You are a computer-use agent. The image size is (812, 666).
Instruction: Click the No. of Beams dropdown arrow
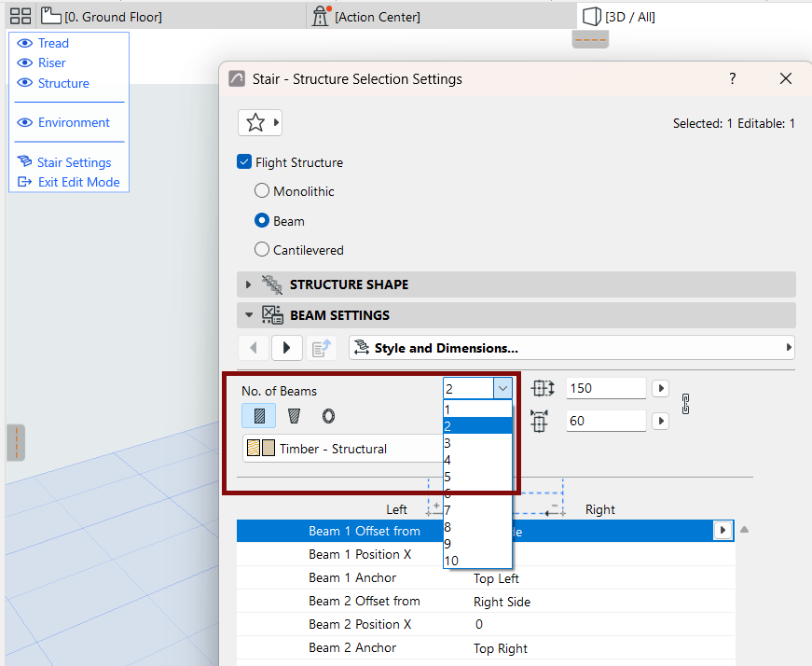point(502,388)
